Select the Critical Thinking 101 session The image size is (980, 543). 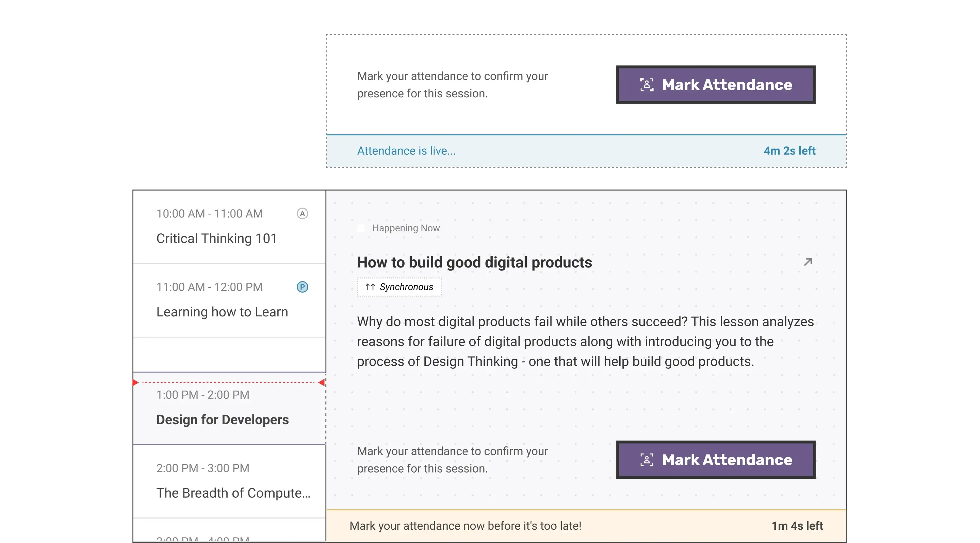pyautogui.click(x=229, y=227)
